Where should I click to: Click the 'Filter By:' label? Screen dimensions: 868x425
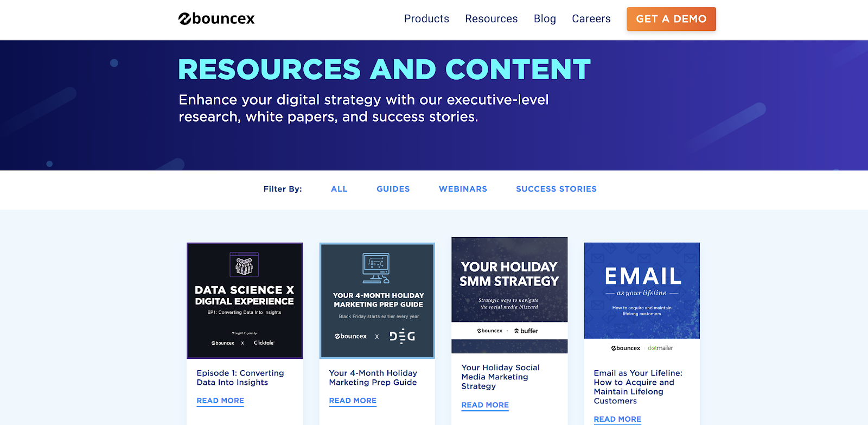pos(283,189)
